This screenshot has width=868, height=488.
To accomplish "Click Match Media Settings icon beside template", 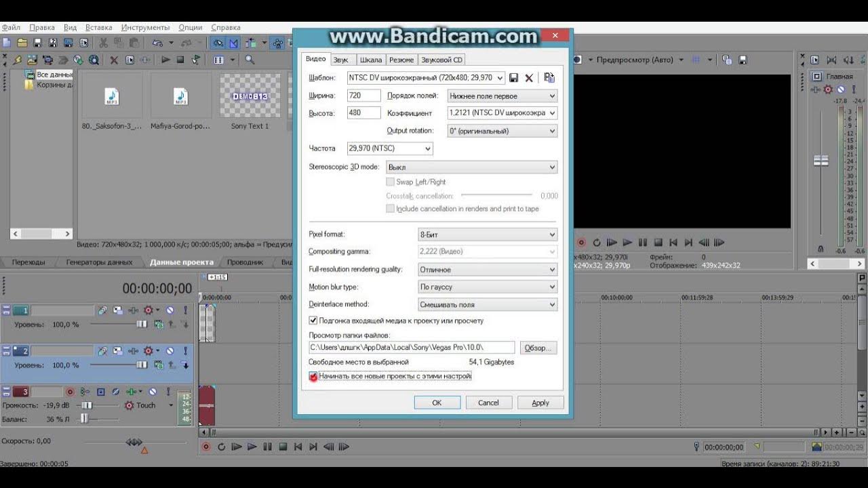I will 549,78.
